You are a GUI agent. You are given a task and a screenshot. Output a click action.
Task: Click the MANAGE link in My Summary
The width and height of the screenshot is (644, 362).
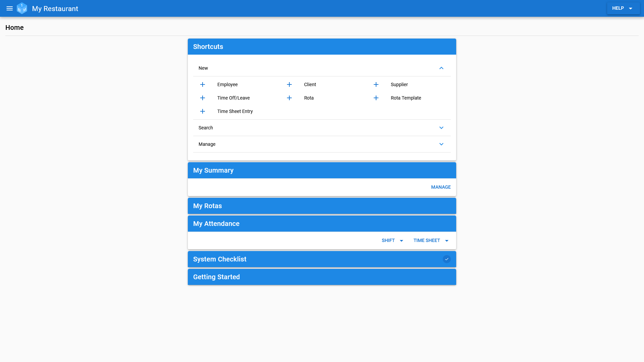(440, 187)
